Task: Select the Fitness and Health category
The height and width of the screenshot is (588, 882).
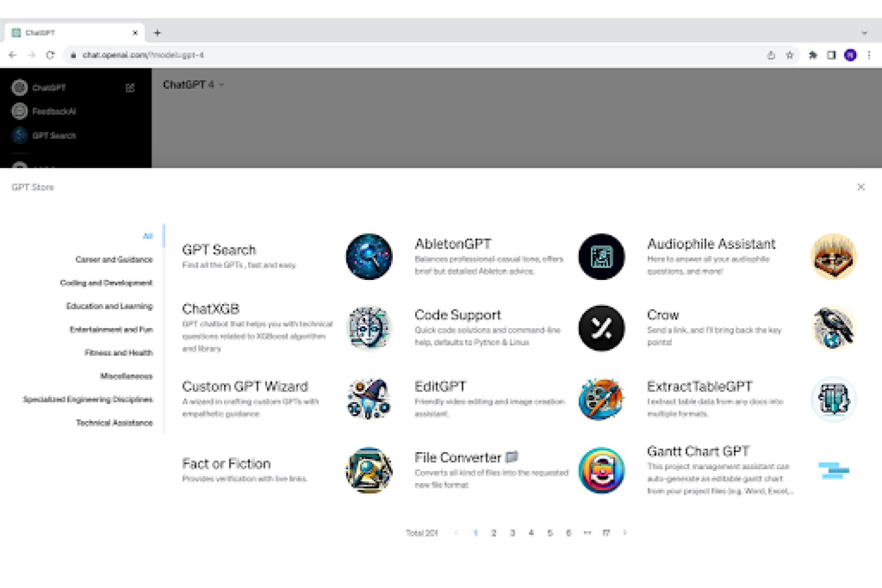Action: pyautogui.click(x=119, y=353)
